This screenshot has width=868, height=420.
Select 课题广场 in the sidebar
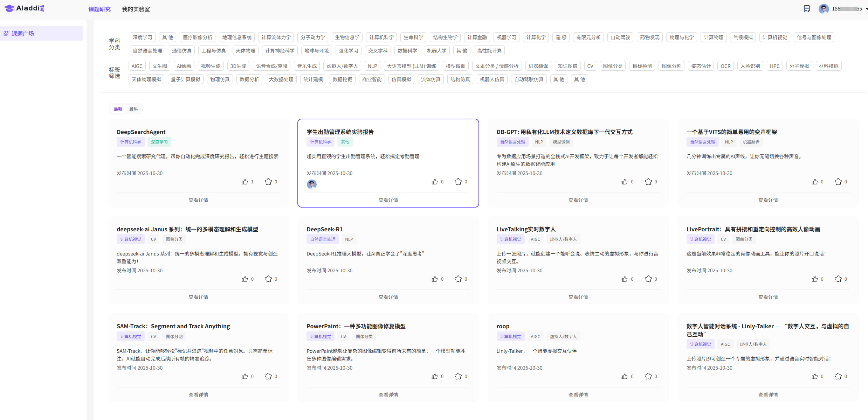tap(23, 34)
